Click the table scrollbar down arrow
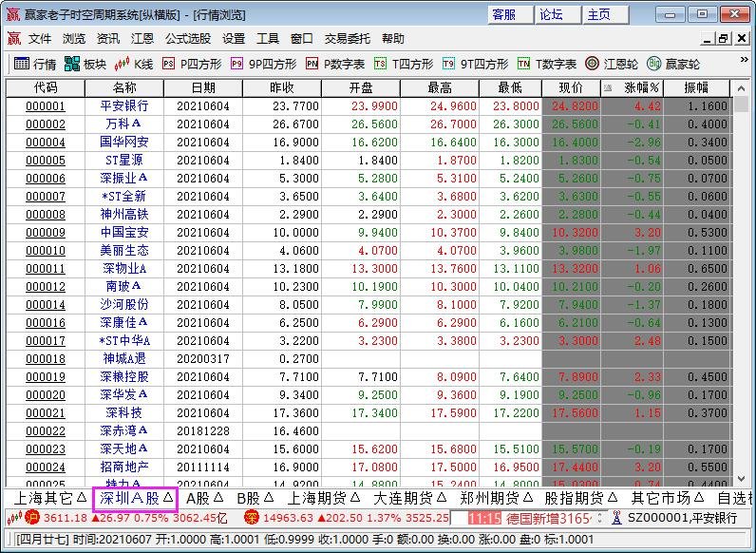 [x=741, y=479]
